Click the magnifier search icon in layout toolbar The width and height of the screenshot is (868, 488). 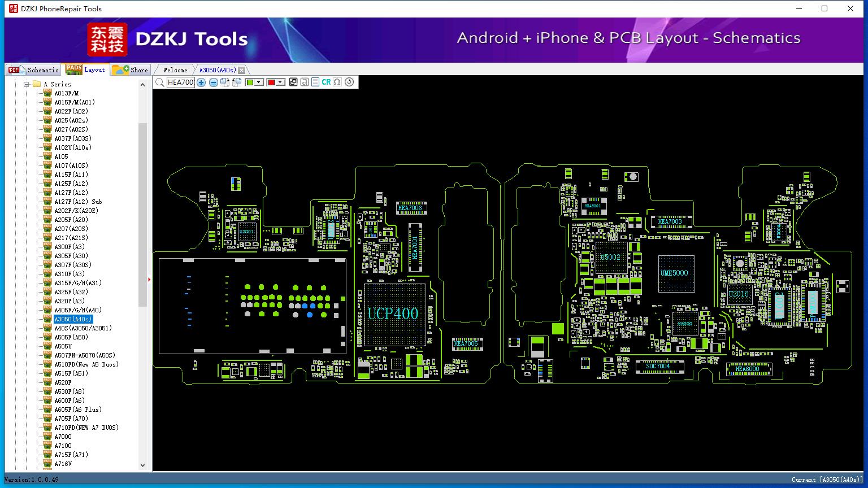coord(160,82)
